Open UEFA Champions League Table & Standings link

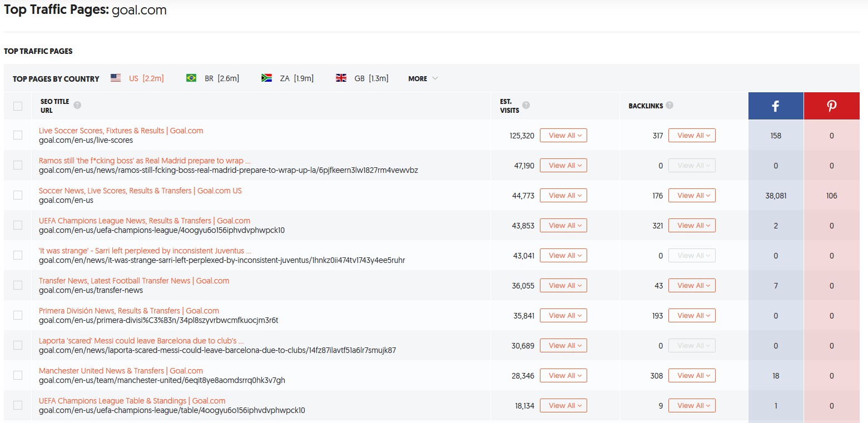coord(132,401)
